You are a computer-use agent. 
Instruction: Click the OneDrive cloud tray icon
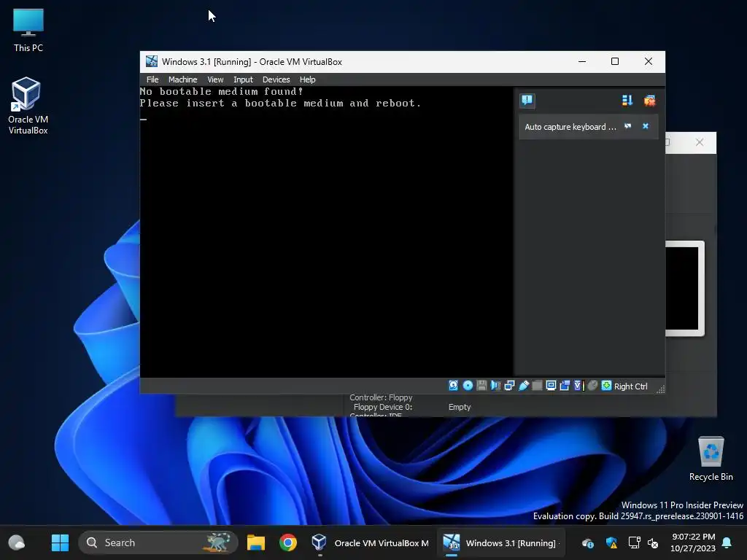[x=588, y=542]
